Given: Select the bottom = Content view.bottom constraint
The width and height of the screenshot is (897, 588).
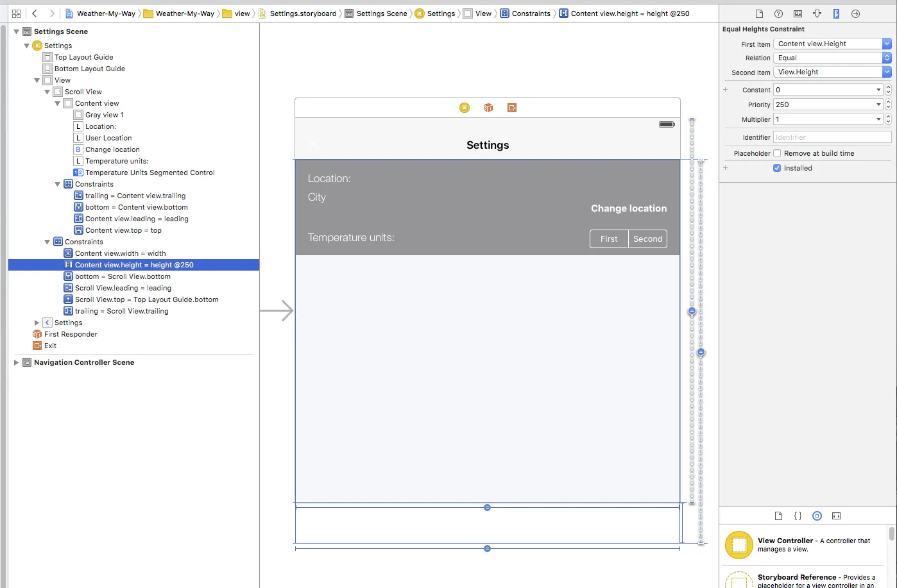Looking at the screenshot, I should click(133, 207).
